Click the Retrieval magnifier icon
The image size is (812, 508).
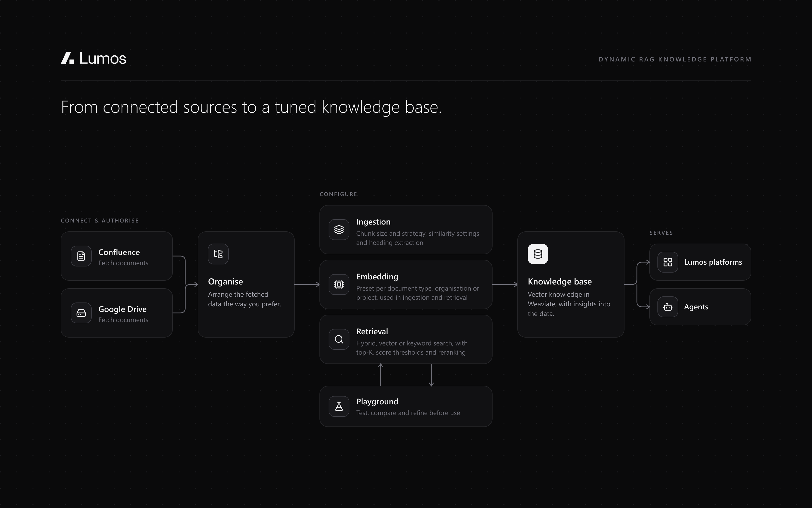pyautogui.click(x=339, y=339)
